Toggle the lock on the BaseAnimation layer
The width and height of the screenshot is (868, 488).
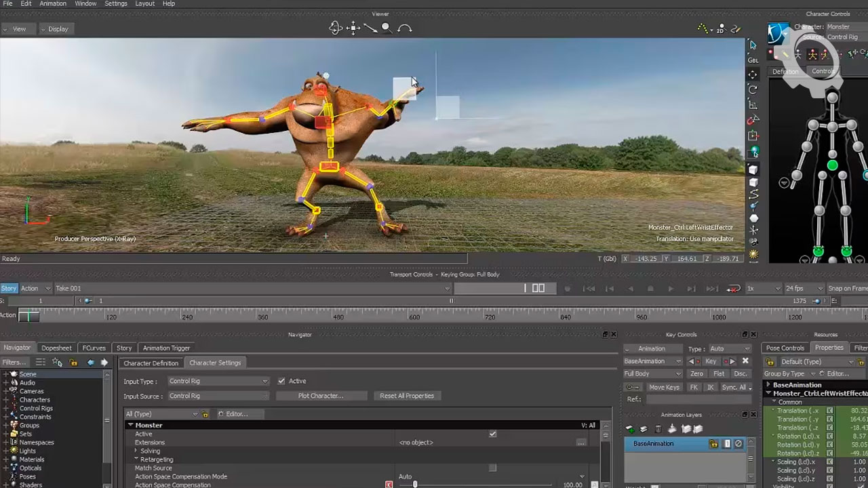(713, 444)
